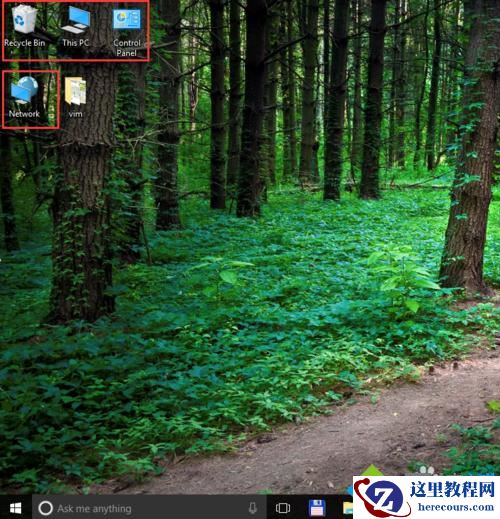The width and height of the screenshot is (500, 519).
Task: Select the vim folder on desktop
Action: pyautogui.click(x=76, y=97)
